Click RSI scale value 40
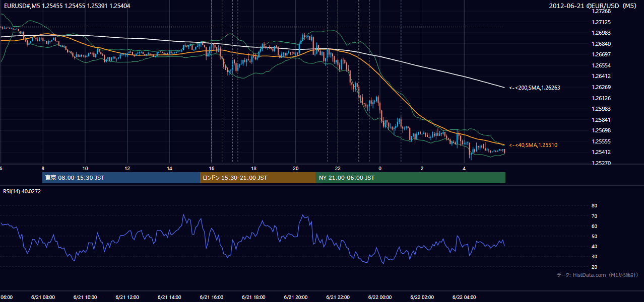 (594, 246)
